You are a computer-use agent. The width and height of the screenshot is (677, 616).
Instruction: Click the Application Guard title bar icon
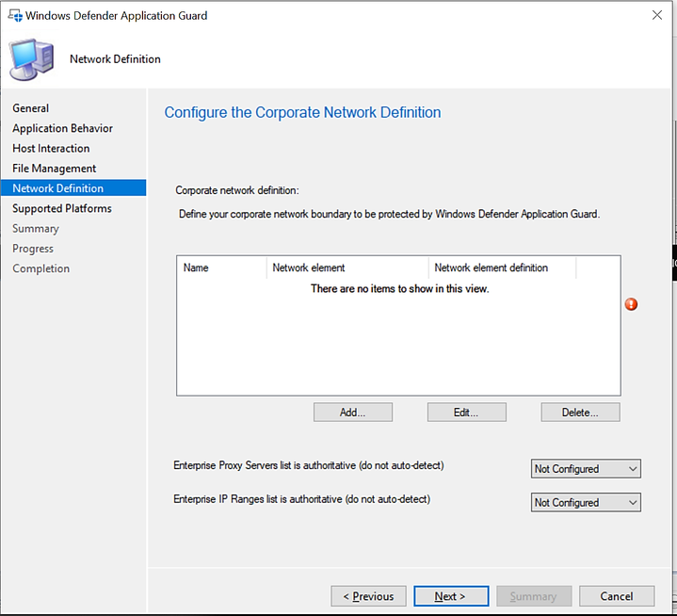pos(15,16)
